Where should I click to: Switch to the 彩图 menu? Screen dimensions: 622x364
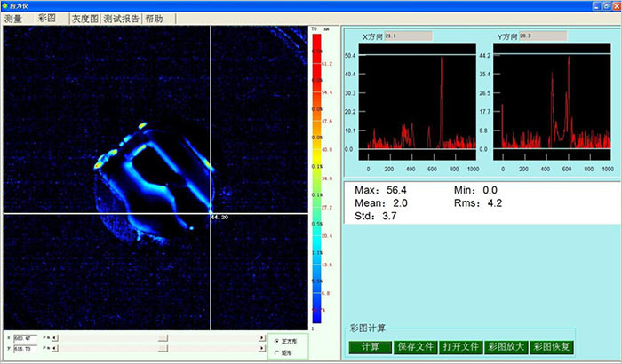click(47, 18)
